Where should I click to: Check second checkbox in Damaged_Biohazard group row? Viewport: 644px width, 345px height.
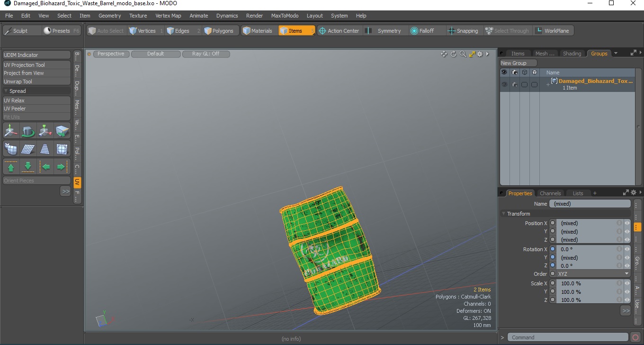point(534,84)
